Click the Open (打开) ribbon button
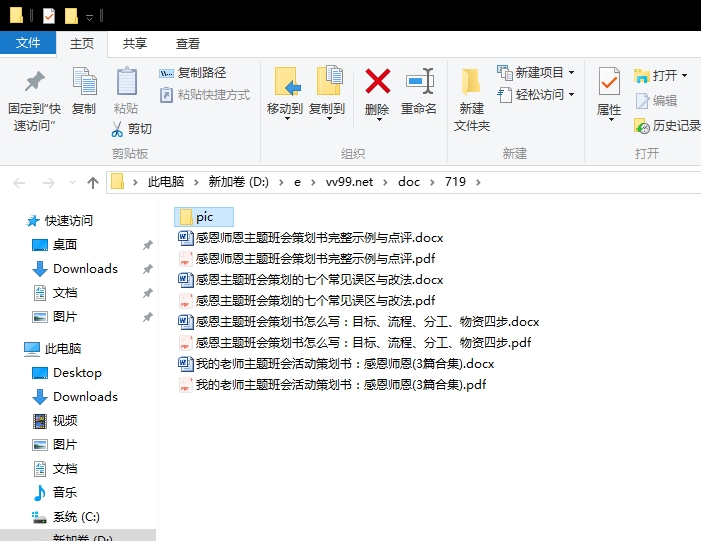Image resolution: width=701 pixels, height=541 pixels. [655, 76]
